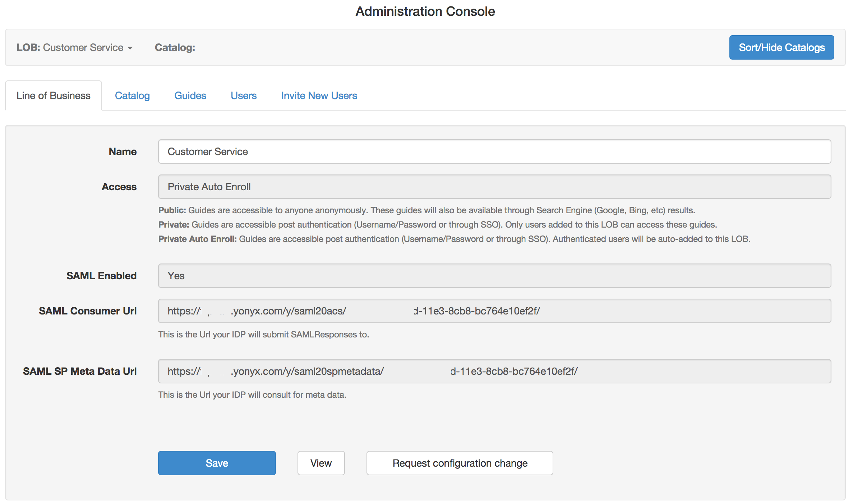Select the Line of Business tab
Screen dimensions: 853x504
coord(54,95)
